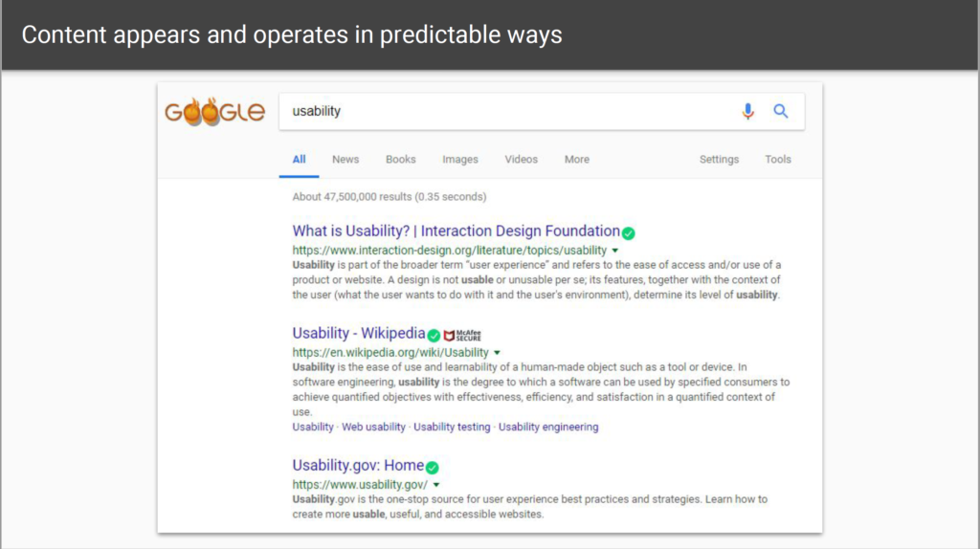This screenshot has width=980, height=549.
Task: Open the 'Usability testing' sitelink
Action: point(452,428)
